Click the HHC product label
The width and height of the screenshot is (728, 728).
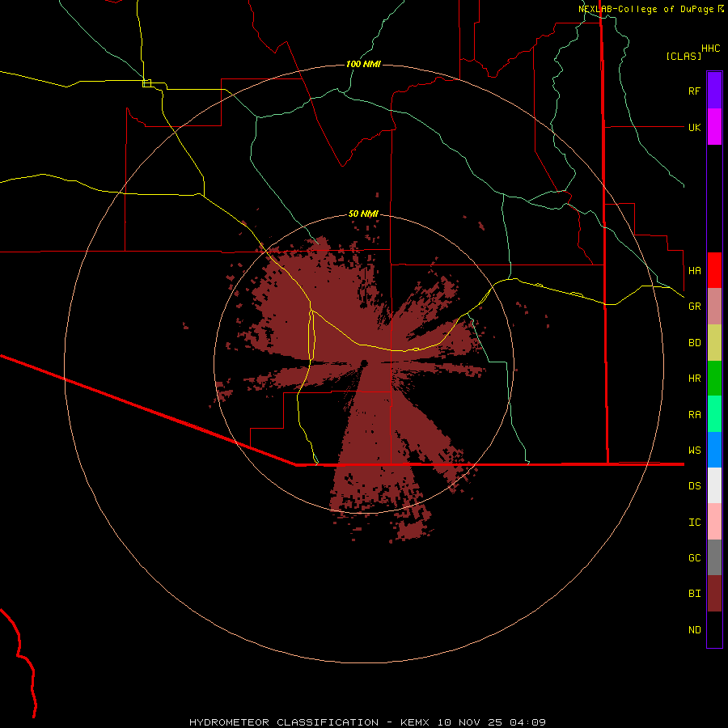pos(710,49)
